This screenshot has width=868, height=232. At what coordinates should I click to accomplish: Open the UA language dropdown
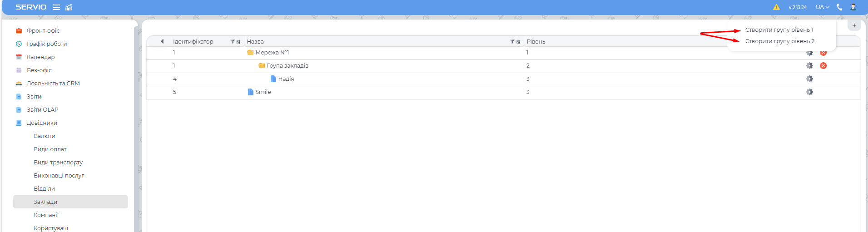822,7
